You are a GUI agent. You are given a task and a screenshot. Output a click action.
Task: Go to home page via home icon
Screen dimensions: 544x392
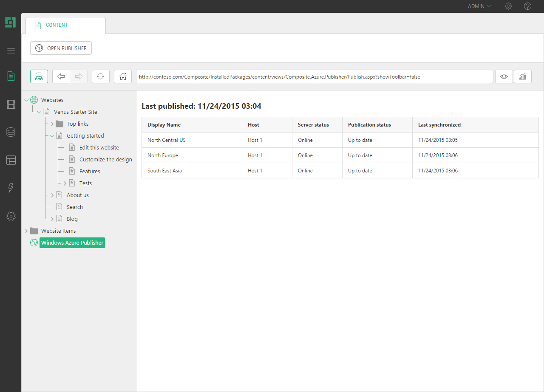pyautogui.click(x=122, y=76)
